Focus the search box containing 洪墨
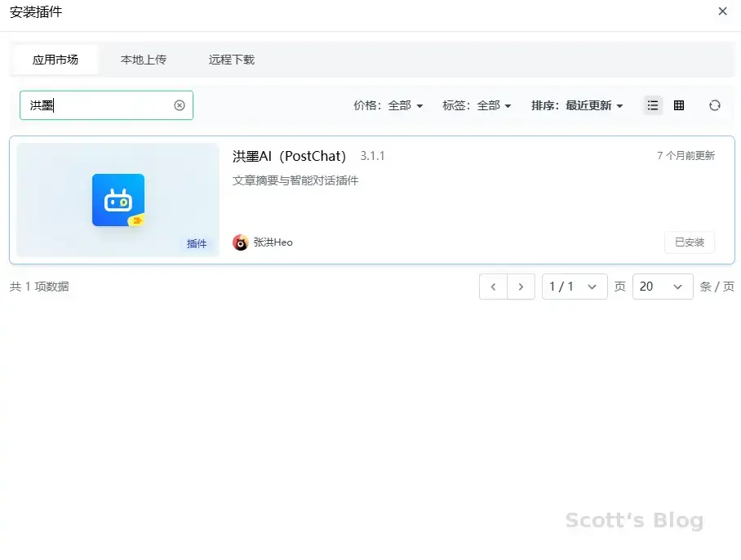 (98, 105)
